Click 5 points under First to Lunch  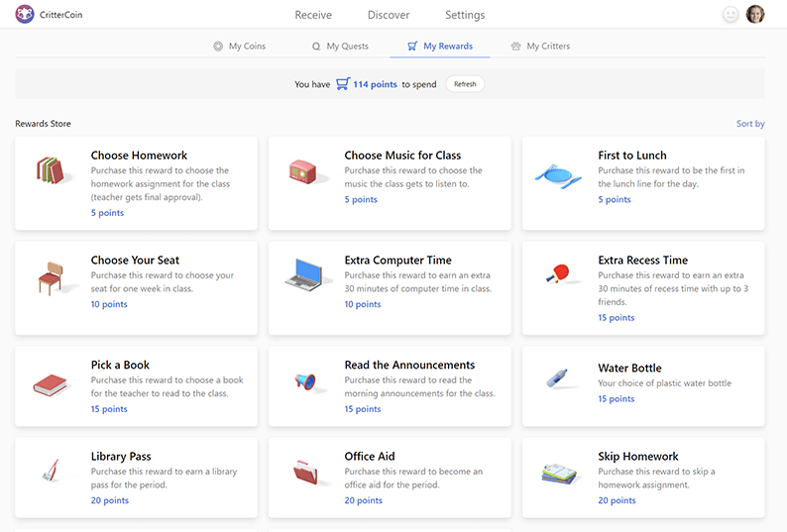pos(614,199)
